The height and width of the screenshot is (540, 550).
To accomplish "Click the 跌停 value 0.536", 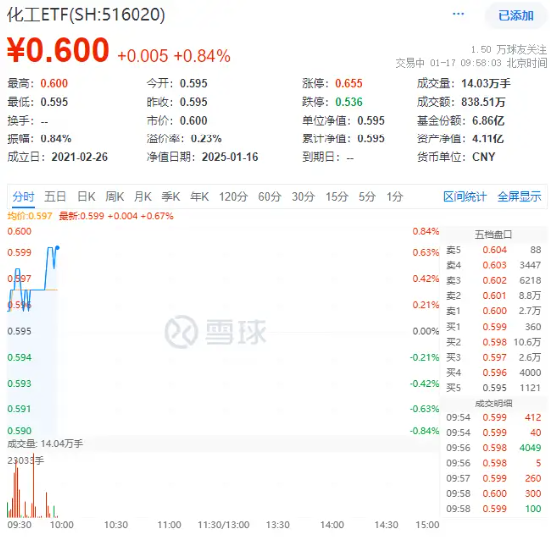I will [348, 102].
